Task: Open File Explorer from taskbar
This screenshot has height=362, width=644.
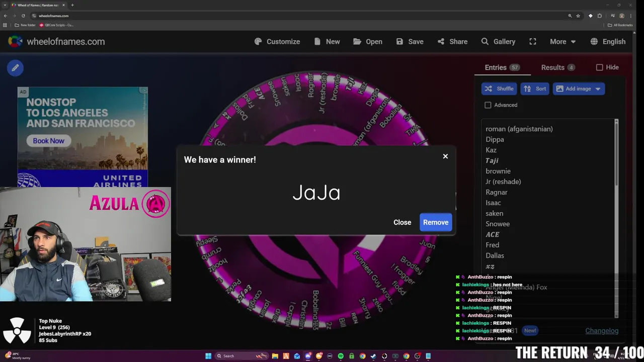Action: point(275,356)
